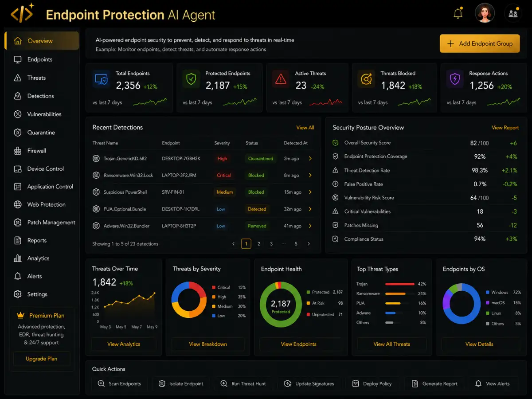Click the Critical Vulnerabilities warning icon
This screenshot has width=532, height=399.
(335, 211)
